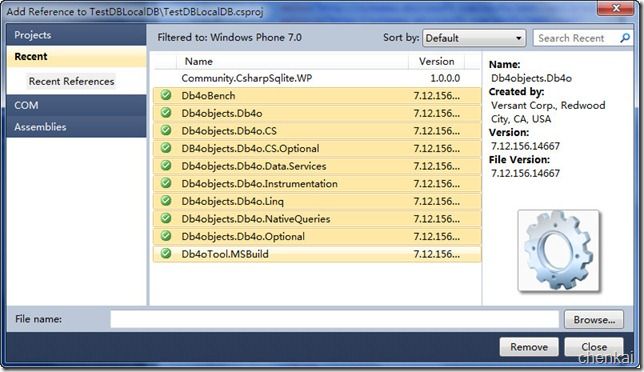644x372 pixels.
Task: Click 'Versant Corp., Redwood' creator text
Action: [x=548, y=106]
